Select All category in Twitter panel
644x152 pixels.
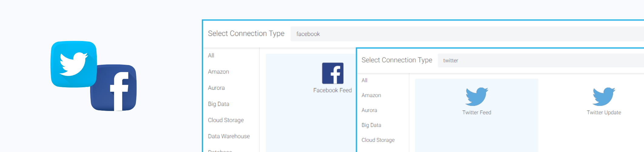(x=364, y=80)
